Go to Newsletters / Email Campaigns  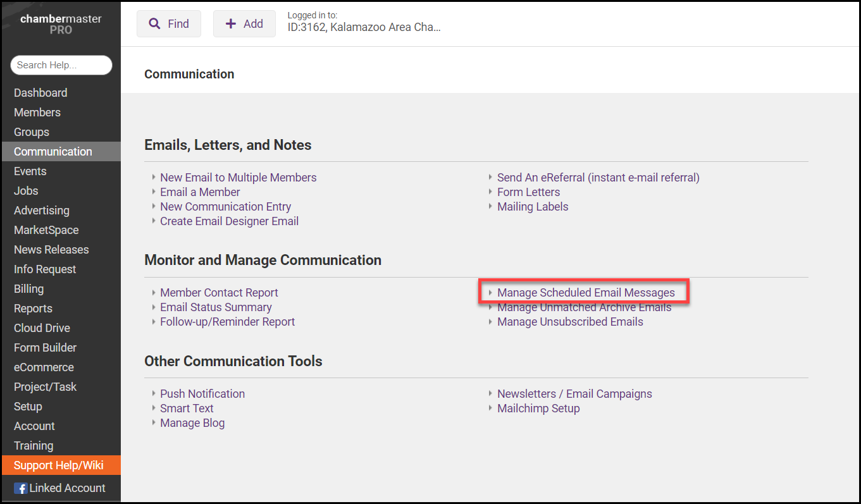tap(574, 394)
